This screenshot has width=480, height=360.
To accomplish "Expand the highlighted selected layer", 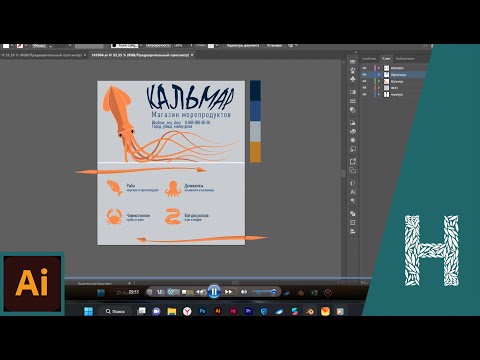I will pos(379,75).
